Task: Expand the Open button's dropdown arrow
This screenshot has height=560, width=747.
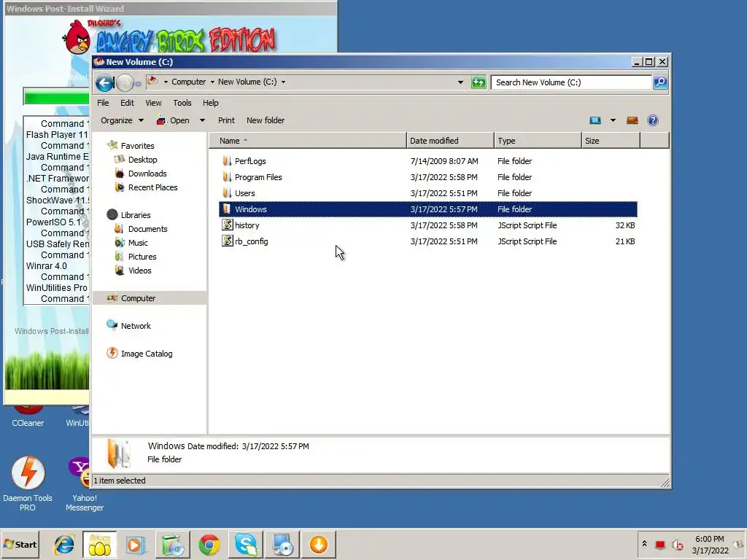Action: point(202,120)
